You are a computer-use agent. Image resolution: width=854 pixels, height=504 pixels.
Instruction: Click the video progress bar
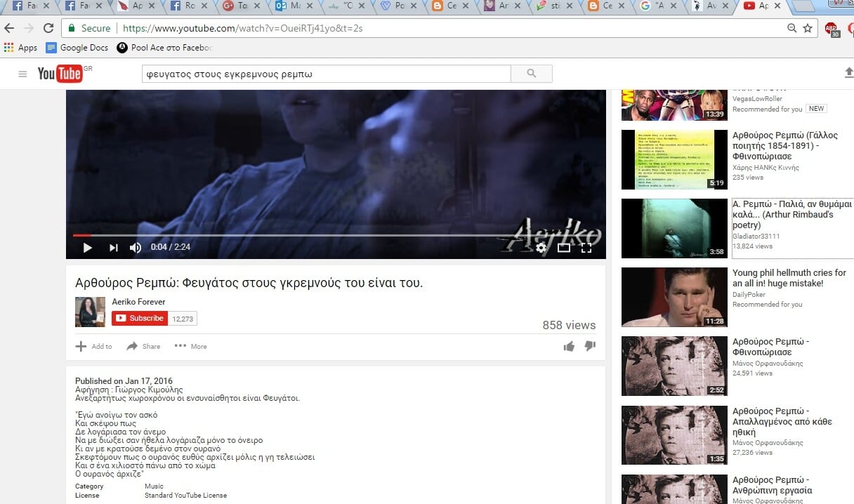click(336, 235)
